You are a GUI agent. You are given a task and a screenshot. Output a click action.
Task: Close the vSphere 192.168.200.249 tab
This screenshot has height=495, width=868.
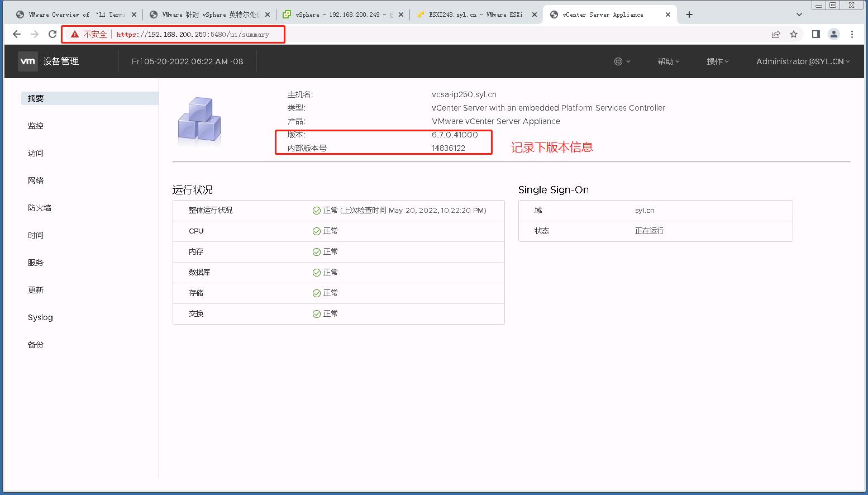coord(401,15)
